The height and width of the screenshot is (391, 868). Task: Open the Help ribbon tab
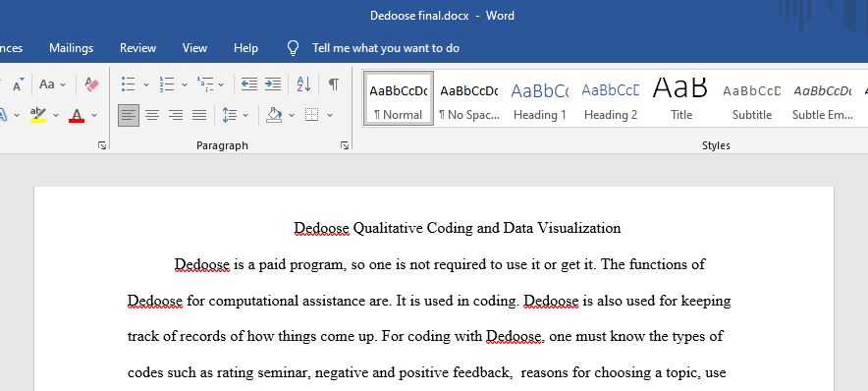[245, 48]
